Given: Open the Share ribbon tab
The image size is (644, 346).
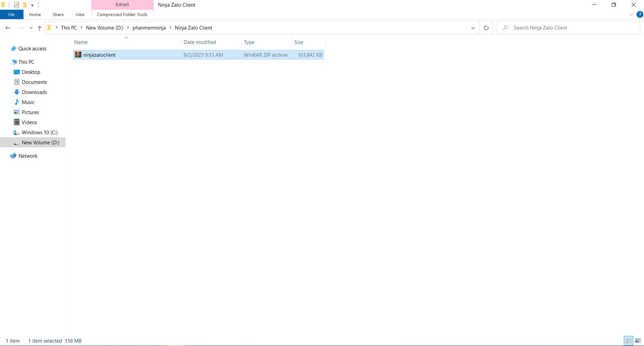Looking at the screenshot, I should 58,14.
